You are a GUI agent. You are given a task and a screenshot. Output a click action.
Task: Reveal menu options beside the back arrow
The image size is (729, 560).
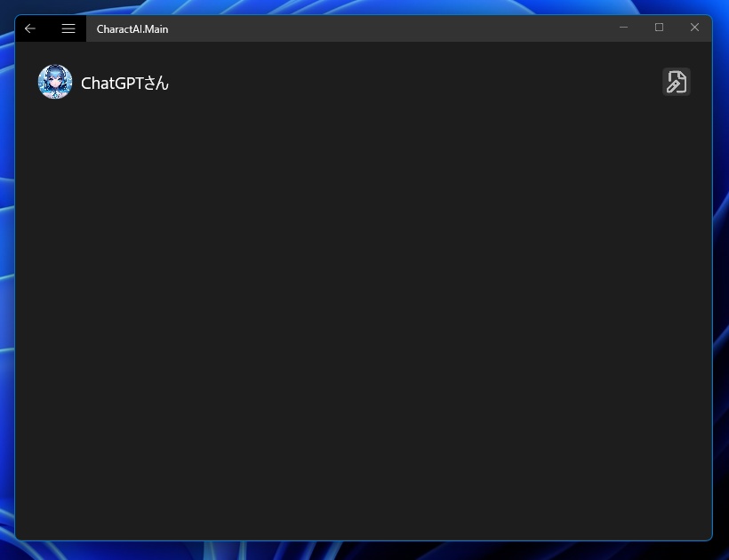tap(68, 28)
